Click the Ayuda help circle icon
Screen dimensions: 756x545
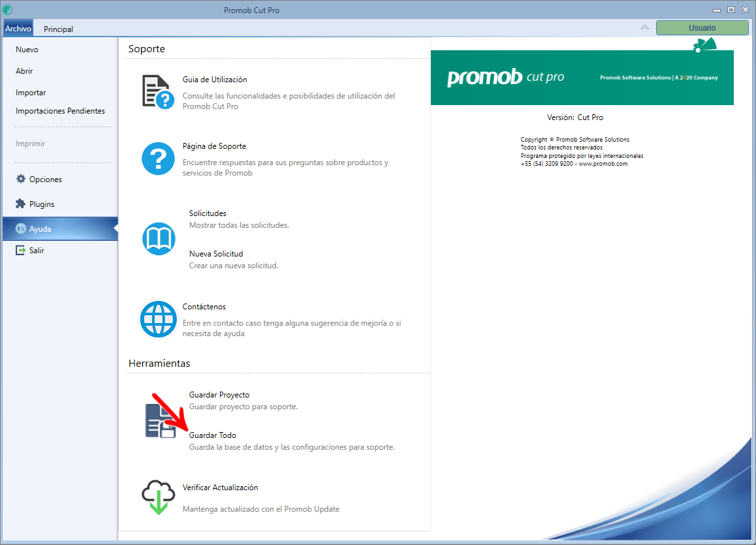tap(21, 229)
